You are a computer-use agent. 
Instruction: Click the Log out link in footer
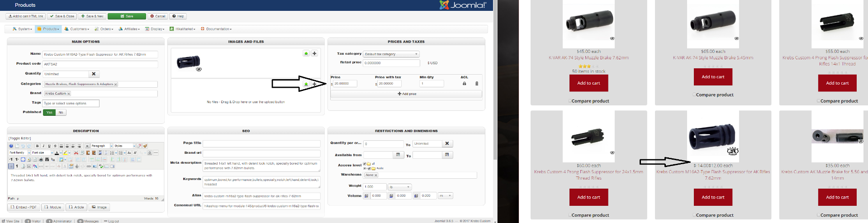click(111, 221)
